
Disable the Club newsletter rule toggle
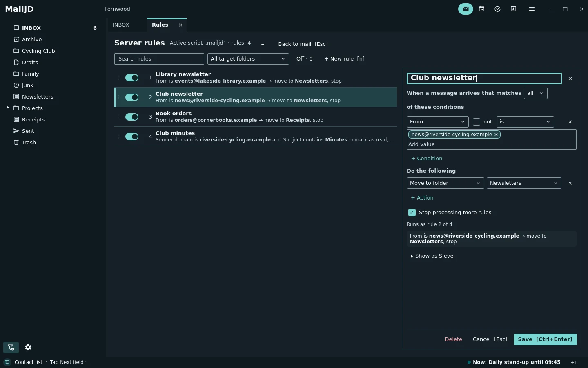click(132, 97)
